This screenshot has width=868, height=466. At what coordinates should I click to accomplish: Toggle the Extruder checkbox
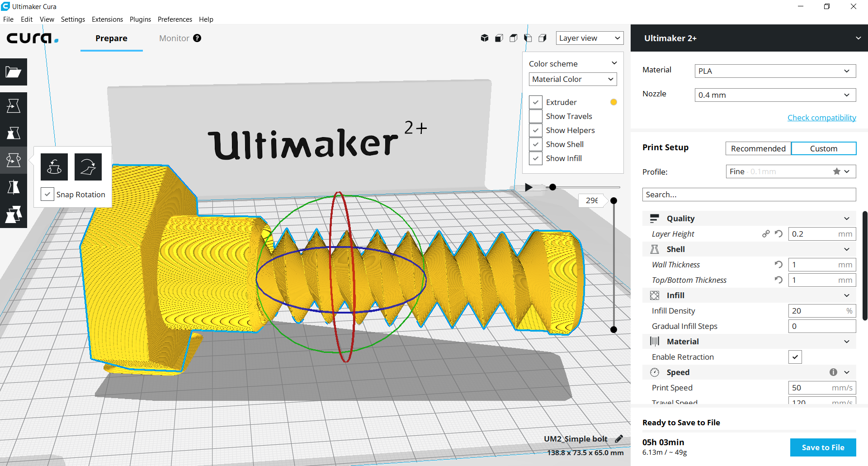pyautogui.click(x=536, y=102)
